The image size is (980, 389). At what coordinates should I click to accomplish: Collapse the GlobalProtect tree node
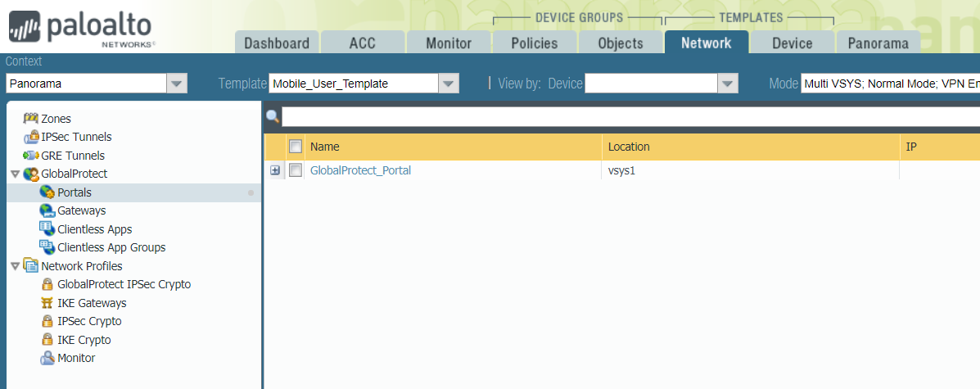point(15,174)
